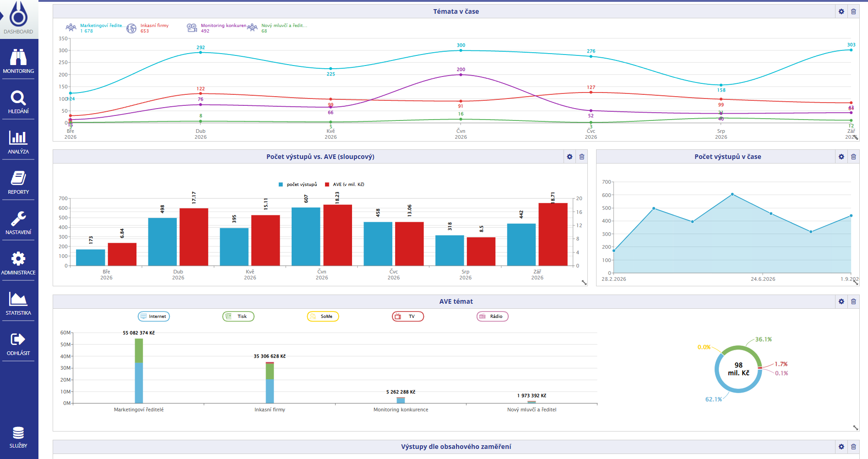Image resolution: width=868 pixels, height=459 pixels.
Task: Open the Dashboard logo icon
Action: tap(18, 14)
